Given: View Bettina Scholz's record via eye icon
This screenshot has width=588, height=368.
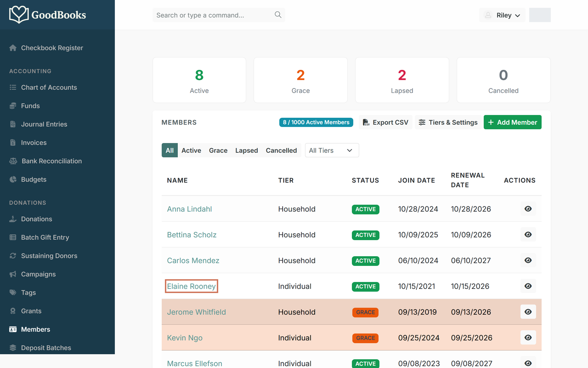Looking at the screenshot, I should pos(528,235).
